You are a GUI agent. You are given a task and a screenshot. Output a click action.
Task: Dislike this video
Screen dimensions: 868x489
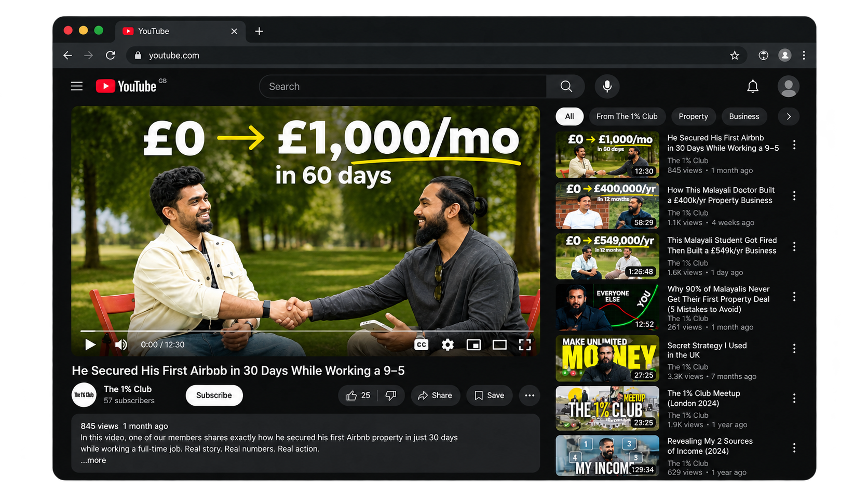(x=391, y=395)
